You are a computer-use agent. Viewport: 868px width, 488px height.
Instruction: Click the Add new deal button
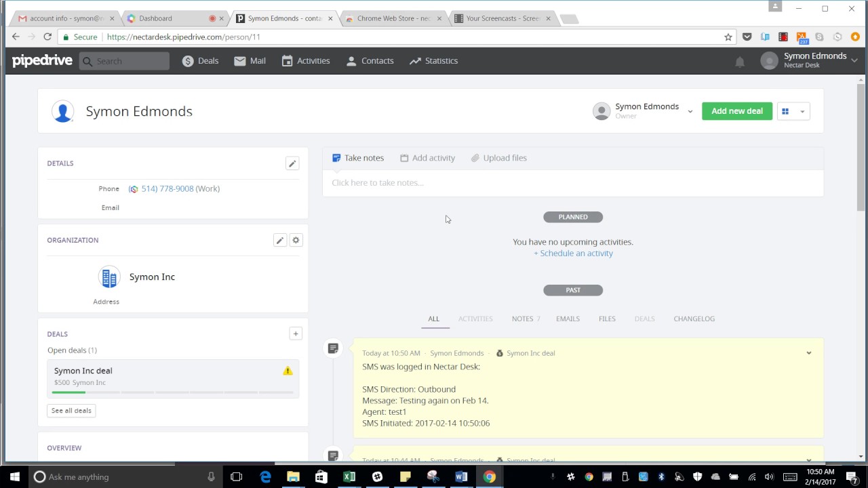coord(737,111)
